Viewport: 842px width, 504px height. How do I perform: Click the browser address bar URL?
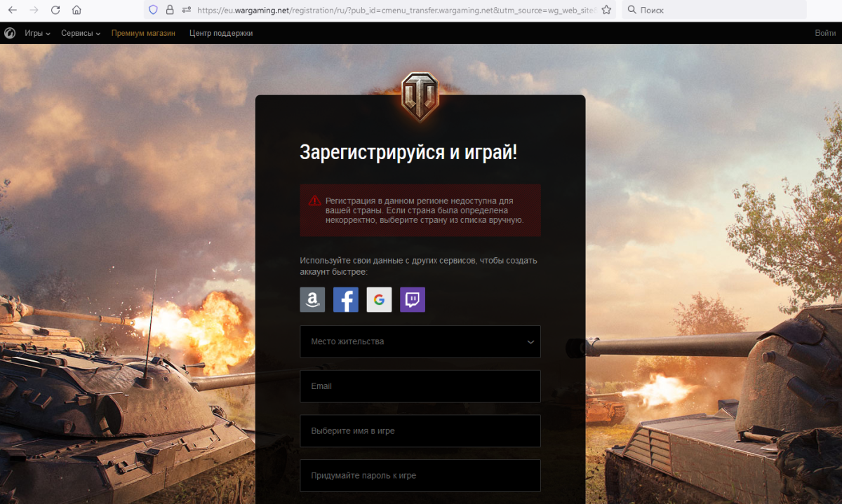[396, 10]
